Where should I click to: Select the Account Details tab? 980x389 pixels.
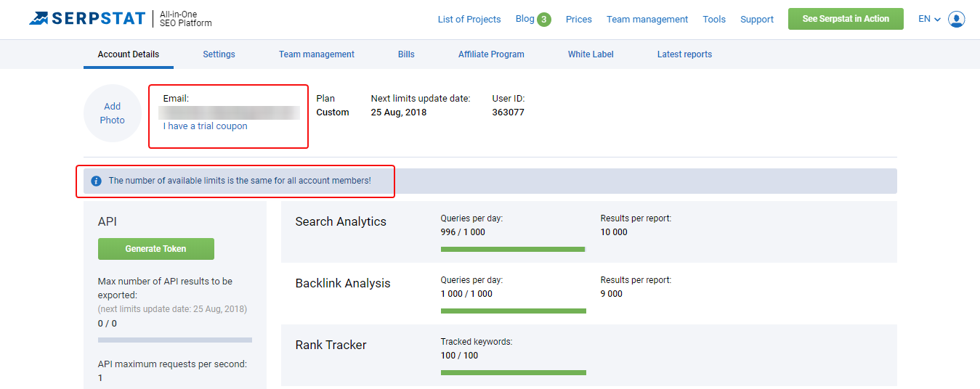129,54
